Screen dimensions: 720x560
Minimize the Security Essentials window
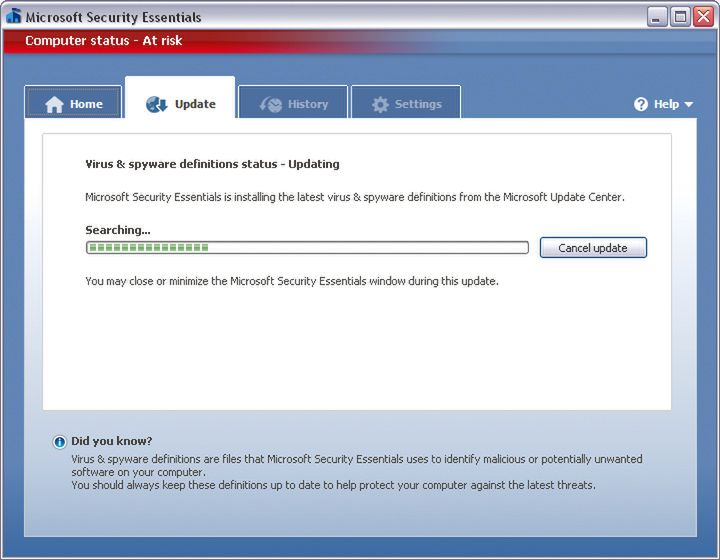tap(657, 17)
